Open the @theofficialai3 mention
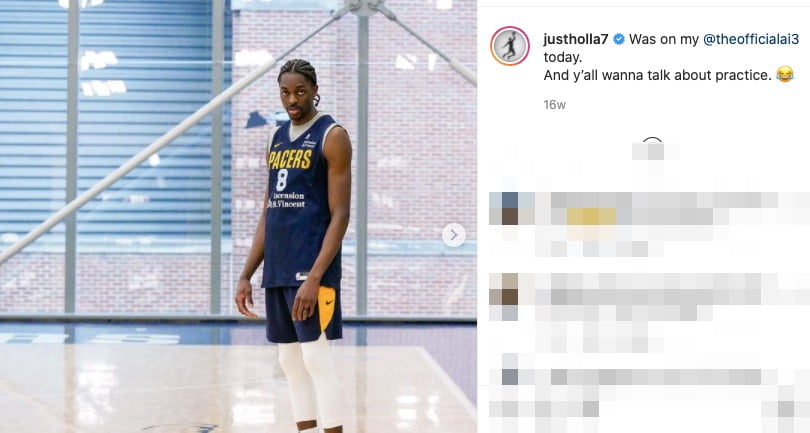The image size is (810, 433). click(751, 39)
